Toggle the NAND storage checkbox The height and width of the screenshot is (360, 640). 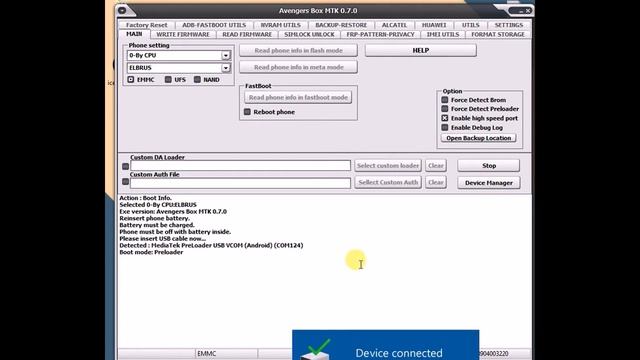tap(197, 80)
